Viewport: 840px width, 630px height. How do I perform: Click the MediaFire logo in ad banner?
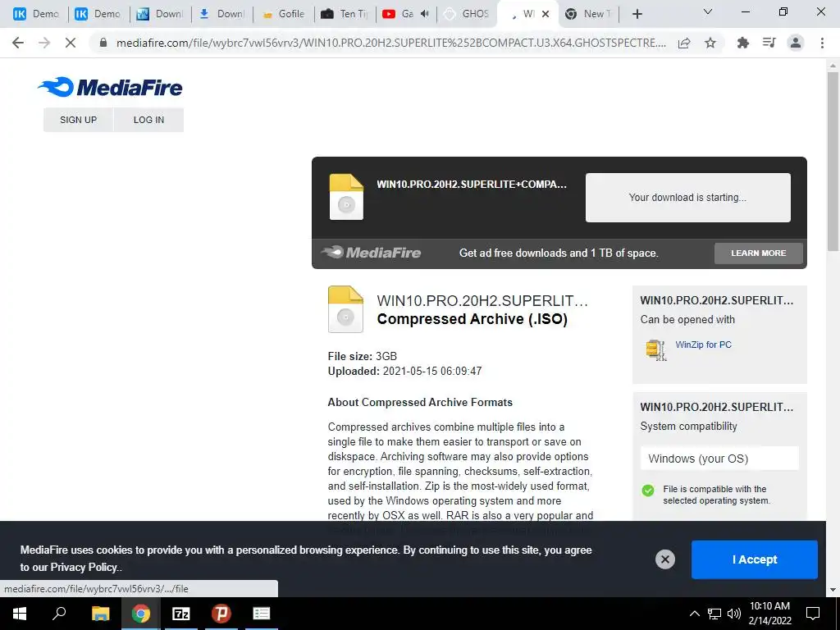(371, 253)
